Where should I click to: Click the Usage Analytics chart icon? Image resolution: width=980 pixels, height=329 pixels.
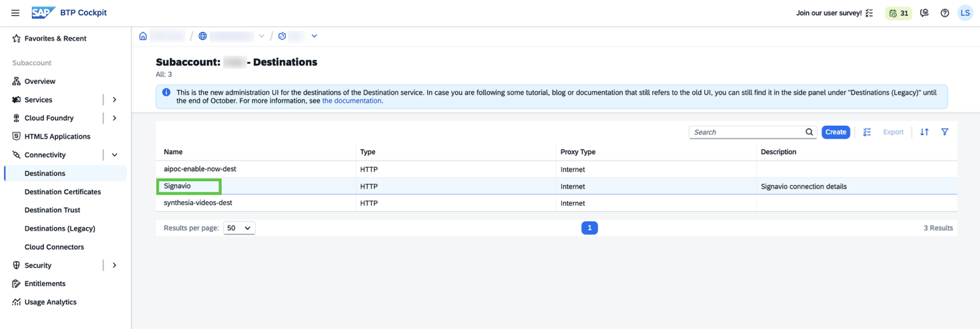pyautogui.click(x=16, y=302)
